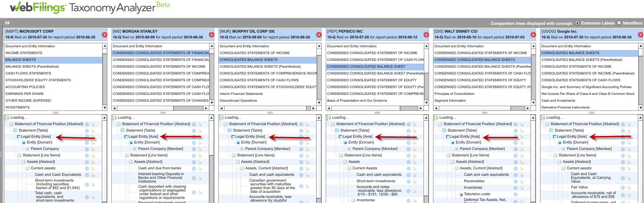Viewport: 644px width, 203px height.
Task: Click tag icon in Microsoft's Statement [Table] row
Action: coord(93,131)
